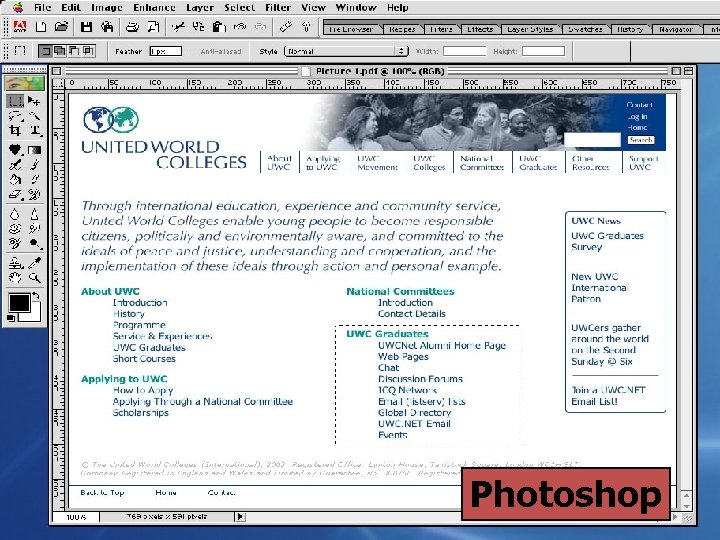Click the Paste clipboard icon
This screenshot has width=720, height=540.
pyautogui.click(x=219, y=27)
